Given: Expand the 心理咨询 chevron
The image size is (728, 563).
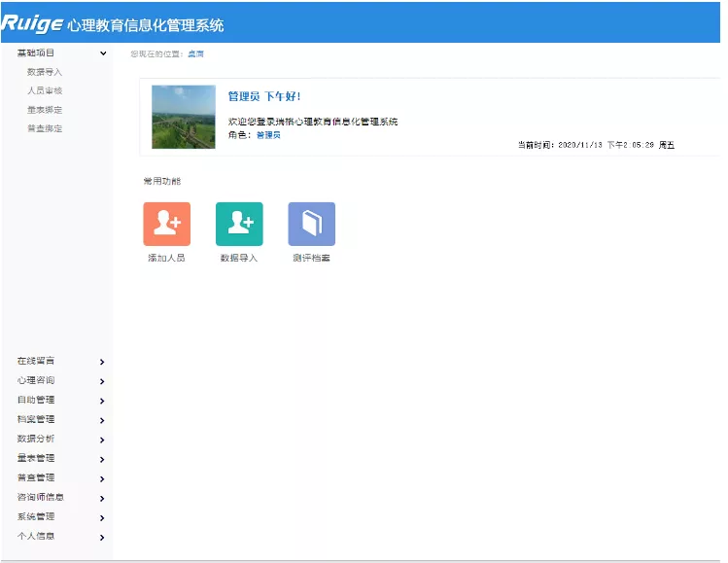Looking at the screenshot, I should pyautogui.click(x=102, y=381).
